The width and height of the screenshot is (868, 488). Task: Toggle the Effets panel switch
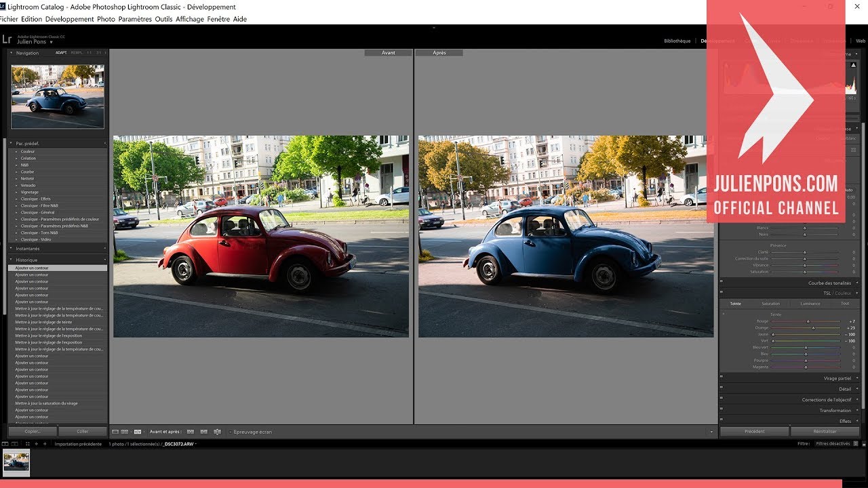click(x=722, y=420)
